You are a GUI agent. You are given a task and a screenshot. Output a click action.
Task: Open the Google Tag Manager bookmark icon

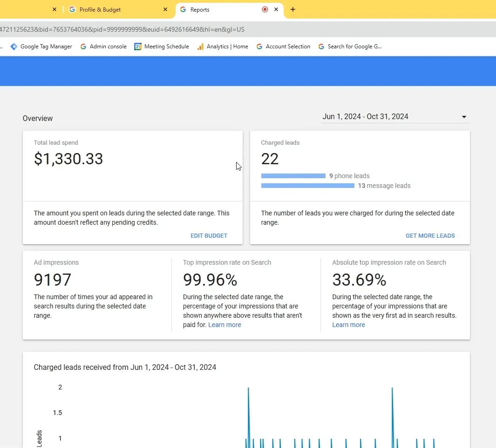coord(14,47)
